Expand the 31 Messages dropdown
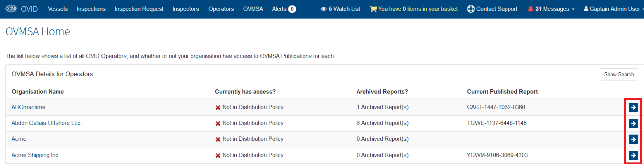644x164 pixels. (555, 9)
